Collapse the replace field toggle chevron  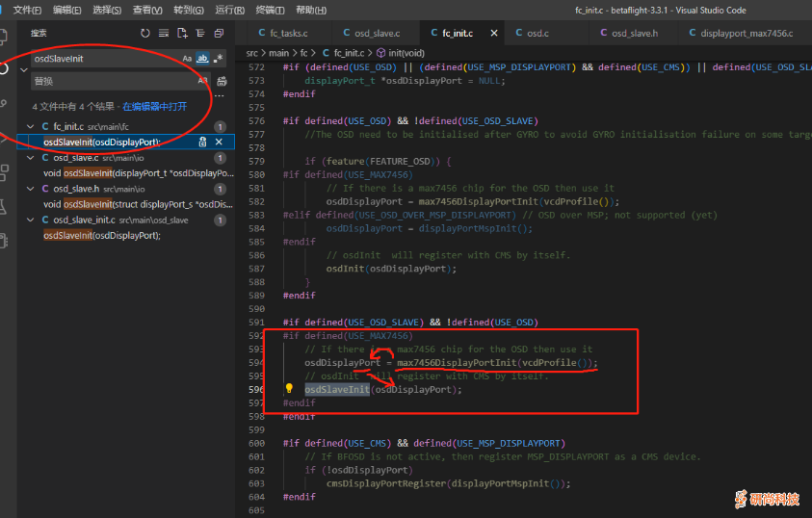coord(24,69)
